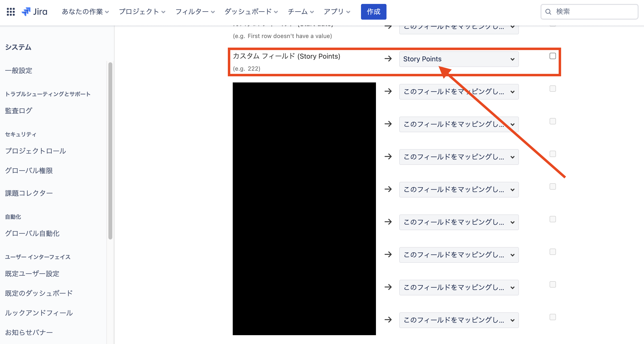Click chevron next to チーム
This screenshot has height=344, width=644.
312,12
